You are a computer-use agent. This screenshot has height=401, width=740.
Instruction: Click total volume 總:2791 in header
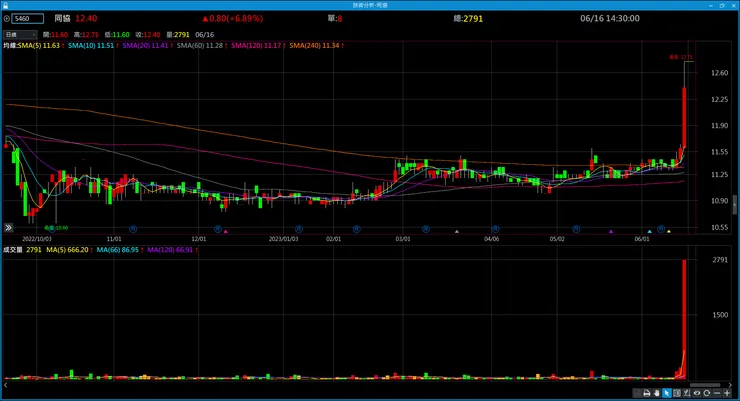click(468, 18)
